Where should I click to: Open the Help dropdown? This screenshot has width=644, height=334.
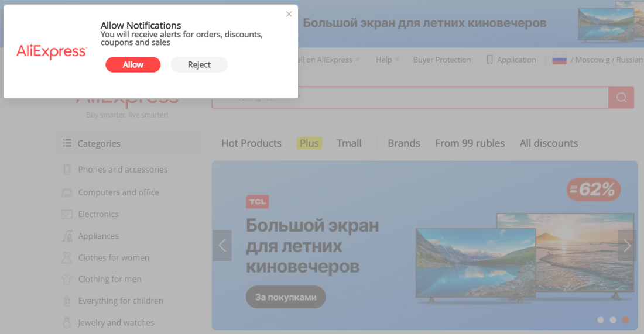388,60
